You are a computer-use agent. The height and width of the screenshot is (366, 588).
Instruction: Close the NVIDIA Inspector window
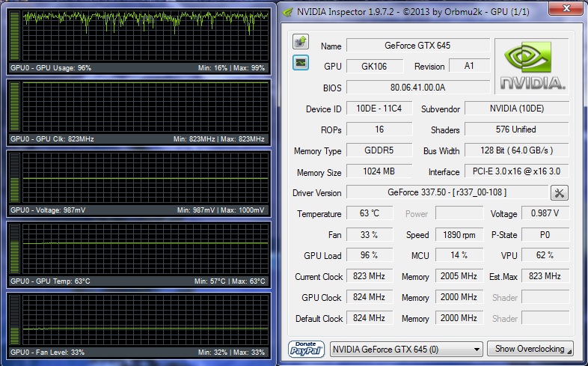pyautogui.click(x=566, y=8)
